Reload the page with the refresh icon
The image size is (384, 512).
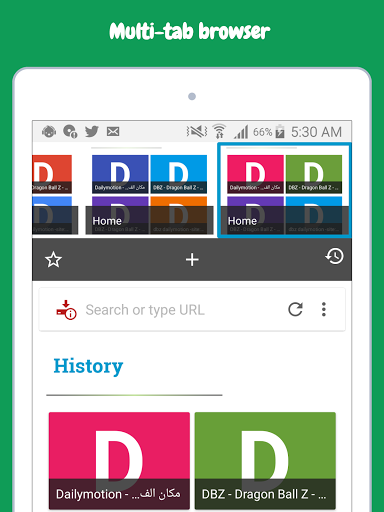[295, 309]
